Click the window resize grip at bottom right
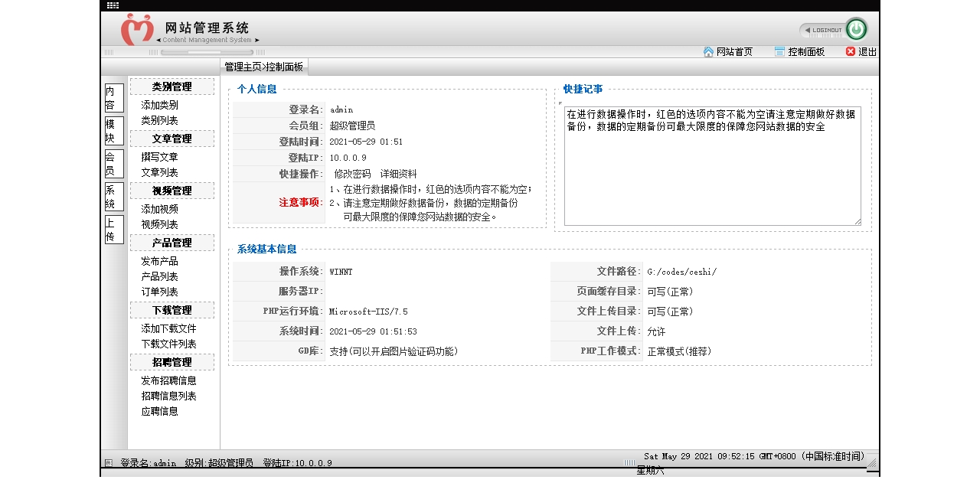The width and height of the screenshot is (980, 496). pyautogui.click(x=871, y=462)
